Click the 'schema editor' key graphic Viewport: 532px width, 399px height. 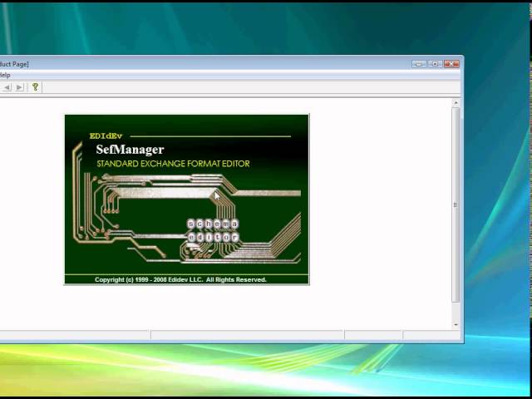(213, 230)
